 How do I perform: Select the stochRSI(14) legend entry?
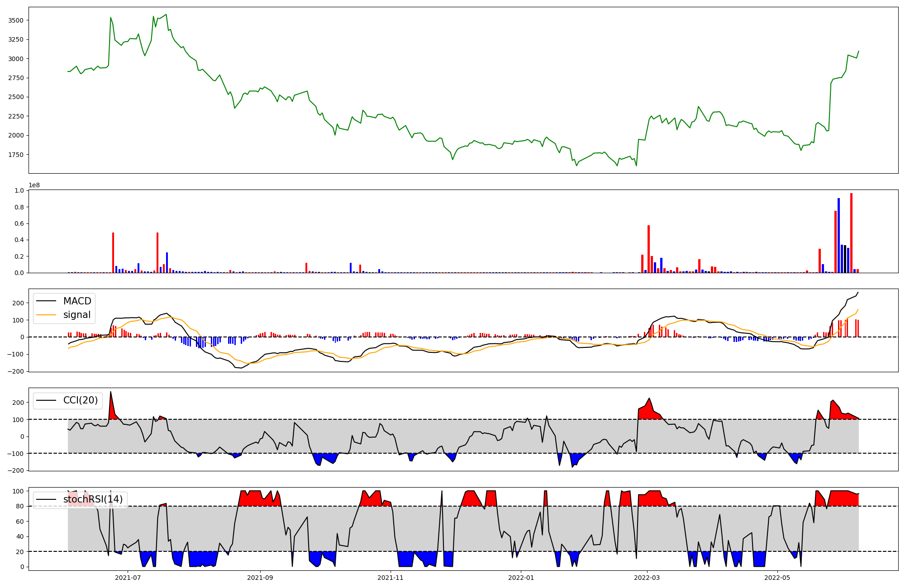coord(93,499)
